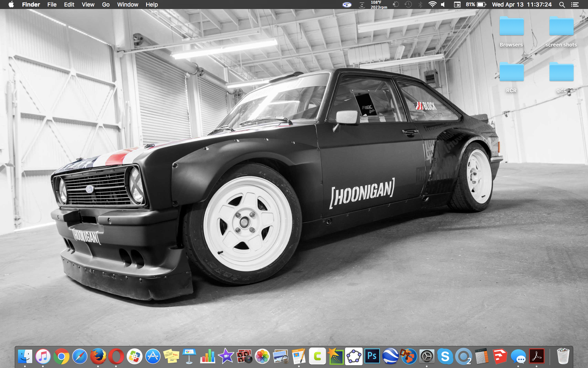Viewport: 588px width, 368px height.
Task: Open battery status showing 81%
Action: (476, 4)
